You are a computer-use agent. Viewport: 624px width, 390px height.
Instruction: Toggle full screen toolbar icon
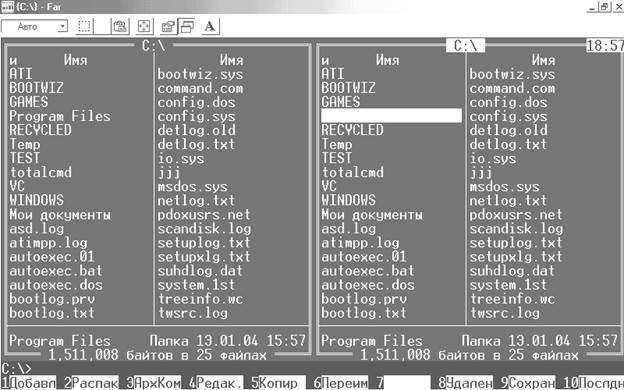pos(144,26)
